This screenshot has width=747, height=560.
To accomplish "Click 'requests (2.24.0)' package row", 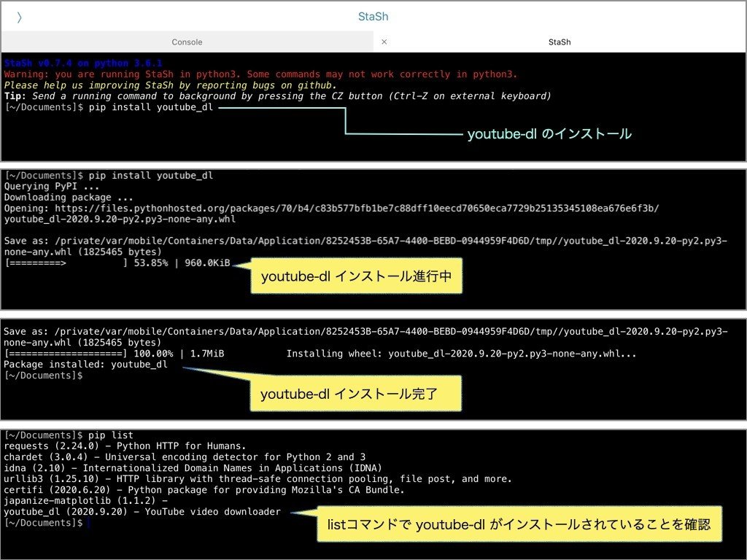I will [125, 446].
